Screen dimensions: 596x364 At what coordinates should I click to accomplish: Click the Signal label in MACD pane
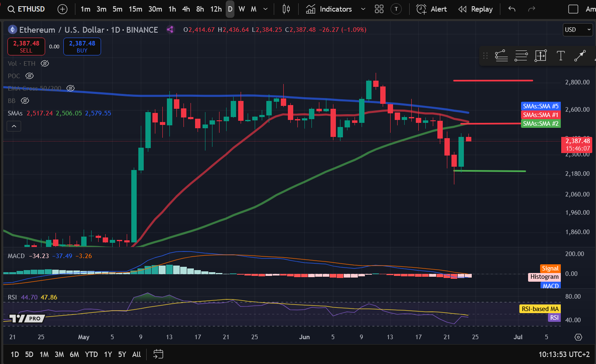550,268
